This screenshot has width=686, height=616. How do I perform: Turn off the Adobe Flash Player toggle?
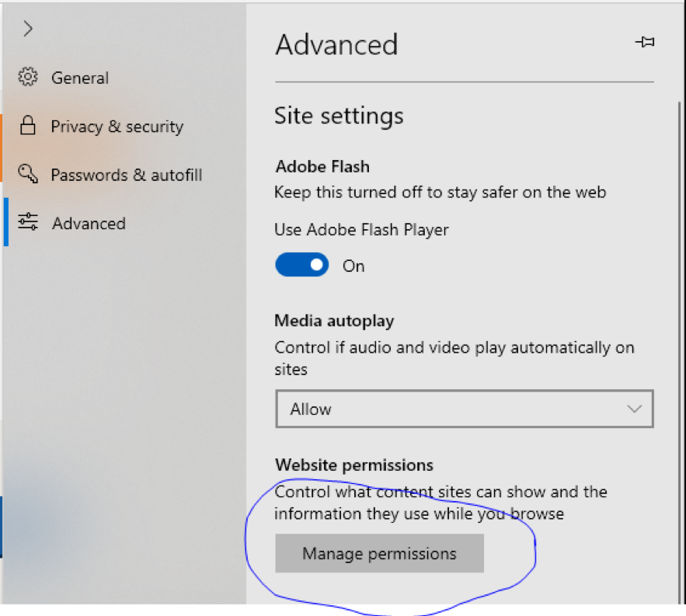pyautogui.click(x=301, y=266)
